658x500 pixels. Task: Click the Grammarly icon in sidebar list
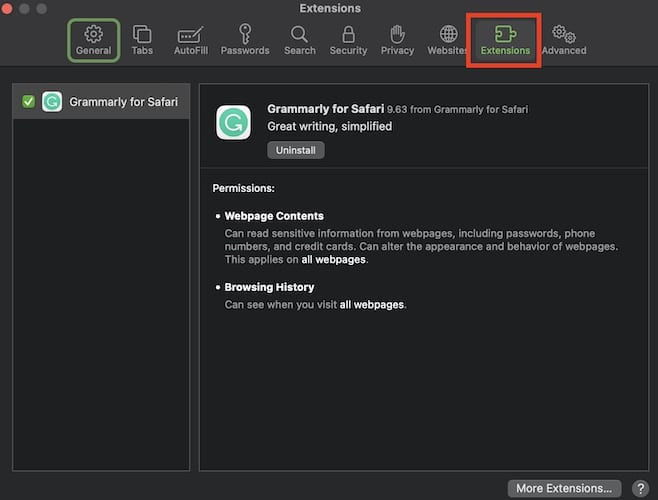click(52, 101)
